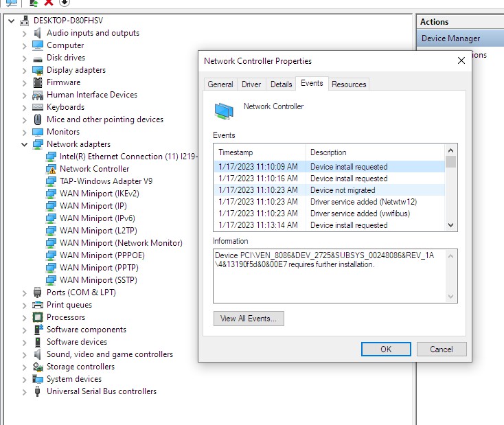Select the 'Device not migrated' event row

(330, 190)
